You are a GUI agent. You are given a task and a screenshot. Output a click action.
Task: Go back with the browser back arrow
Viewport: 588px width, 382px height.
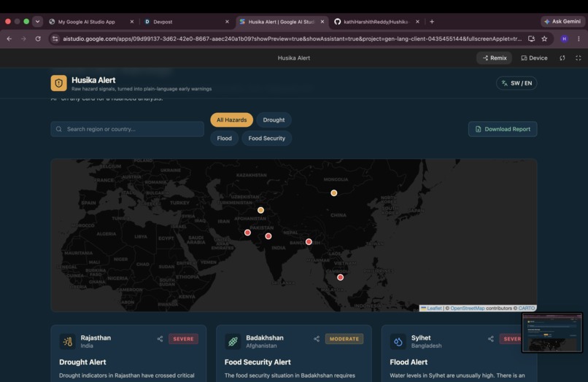click(x=9, y=39)
